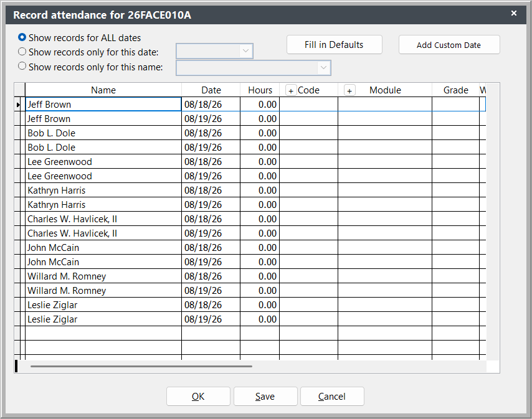Select Jeff Brown name cell for 08/19/26
Image resolution: width=532 pixels, height=419 pixels.
click(103, 119)
